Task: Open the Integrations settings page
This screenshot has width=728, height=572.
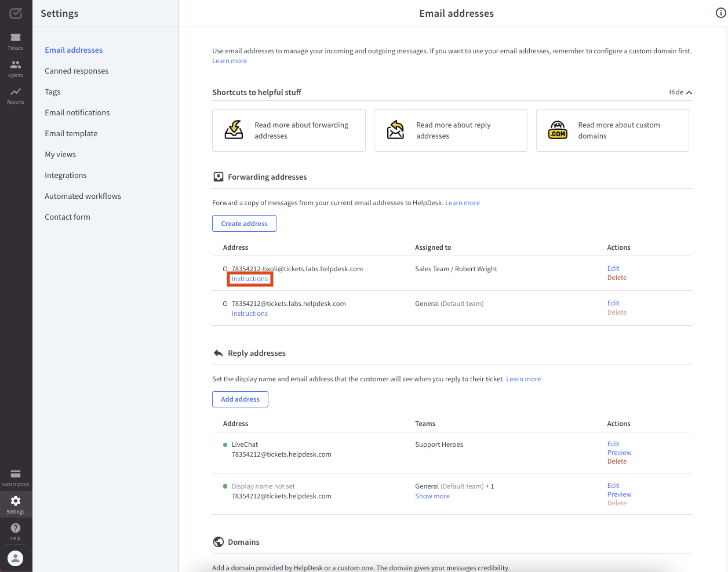Action: tap(65, 175)
